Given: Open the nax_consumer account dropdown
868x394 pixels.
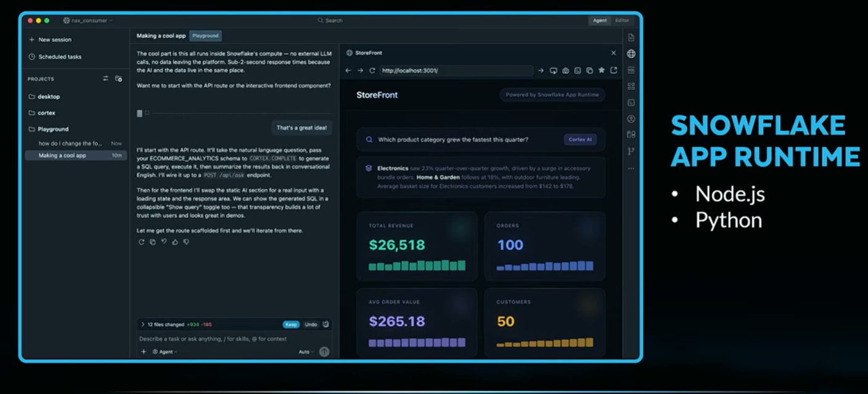Looking at the screenshot, I should [x=88, y=20].
